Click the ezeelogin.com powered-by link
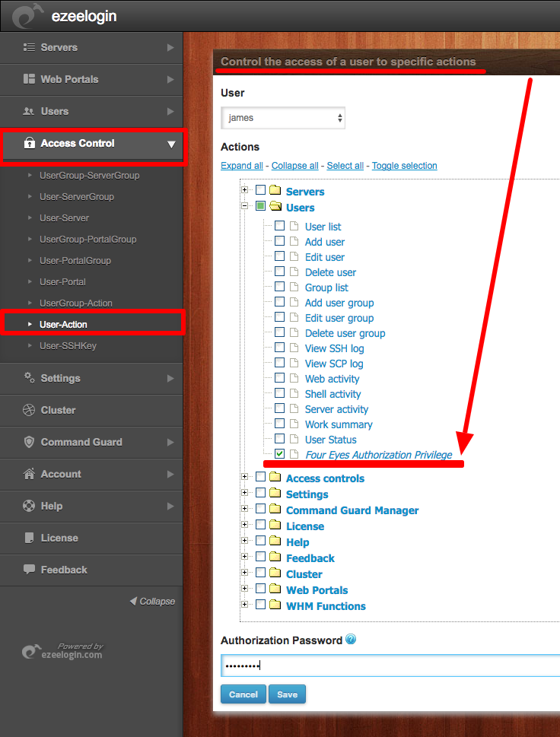 point(72,654)
